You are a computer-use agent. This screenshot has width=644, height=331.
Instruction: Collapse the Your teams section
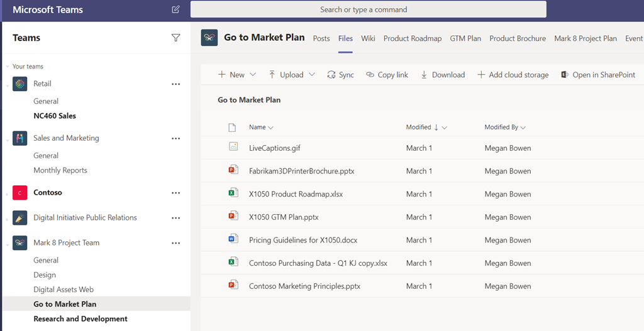click(8, 67)
